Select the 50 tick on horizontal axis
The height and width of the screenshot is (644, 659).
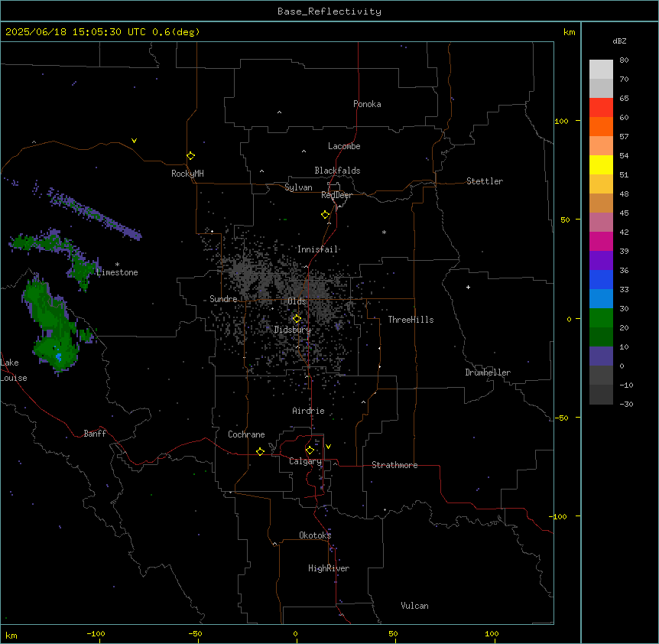coord(393,633)
